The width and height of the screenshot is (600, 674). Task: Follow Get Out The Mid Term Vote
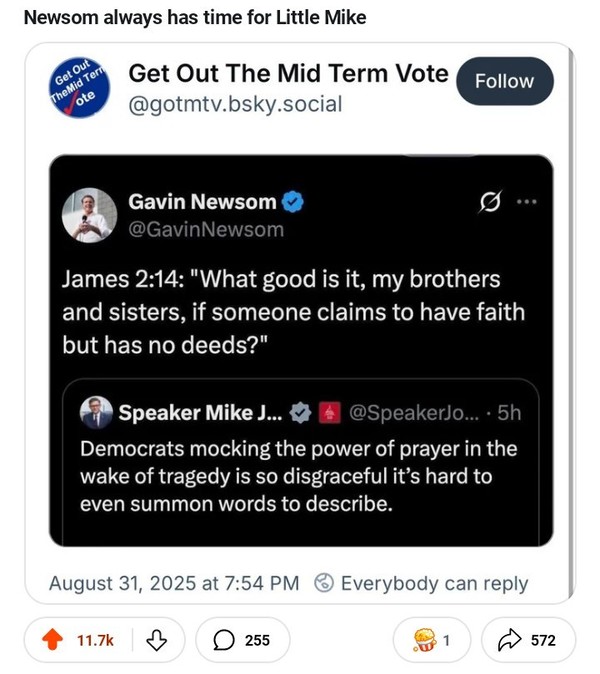click(504, 81)
